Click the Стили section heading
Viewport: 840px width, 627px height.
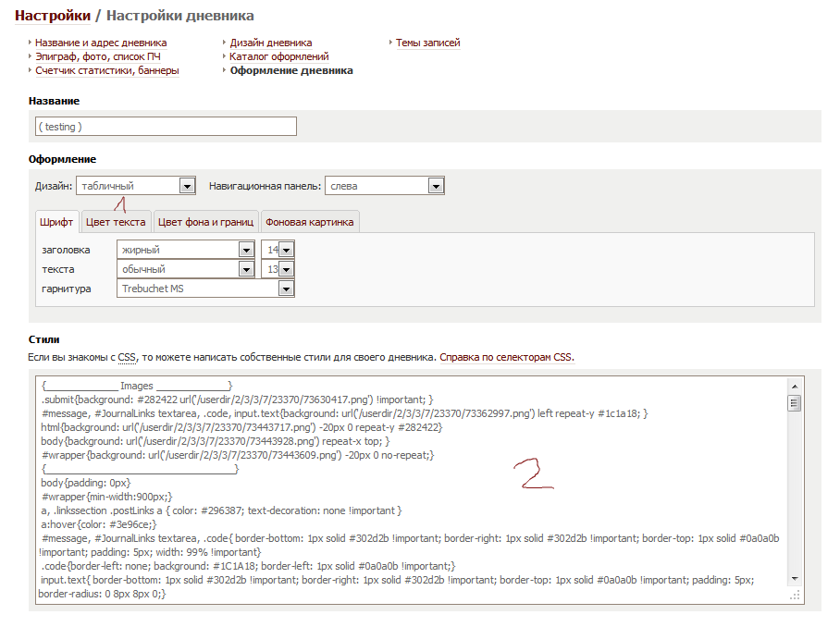(x=43, y=339)
